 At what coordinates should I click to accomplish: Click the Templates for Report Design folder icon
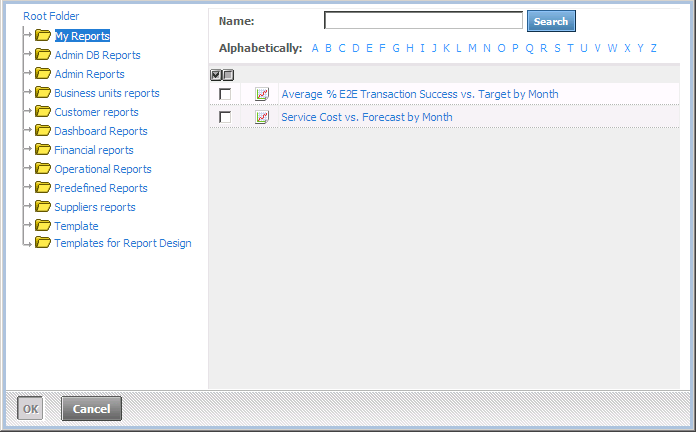click(x=43, y=243)
